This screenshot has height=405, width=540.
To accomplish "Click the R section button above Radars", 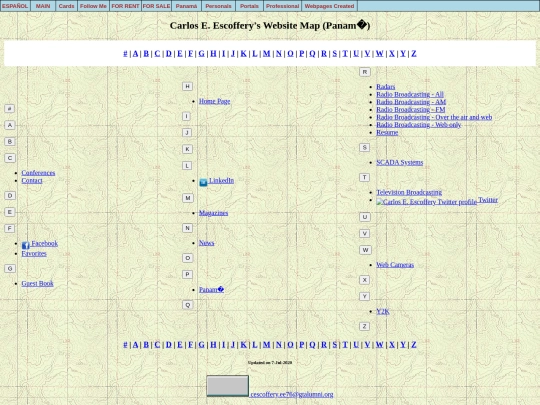I will (365, 72).
